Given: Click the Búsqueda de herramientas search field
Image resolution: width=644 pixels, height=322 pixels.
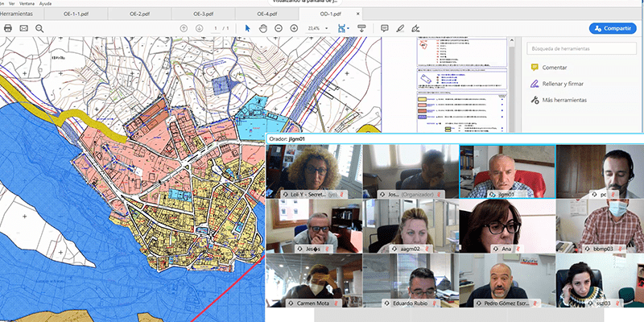Looking at the screenshot, I should pyautogui.click(x=580, y=49).
